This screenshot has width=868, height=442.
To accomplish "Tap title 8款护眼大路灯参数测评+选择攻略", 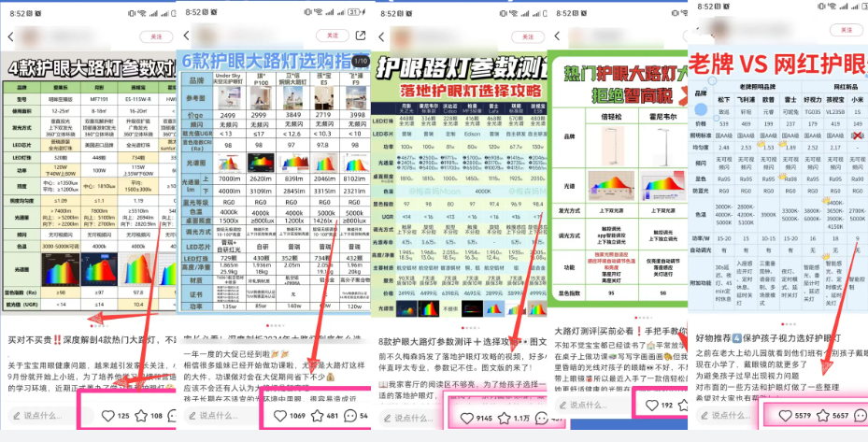I will coord(462,340).
